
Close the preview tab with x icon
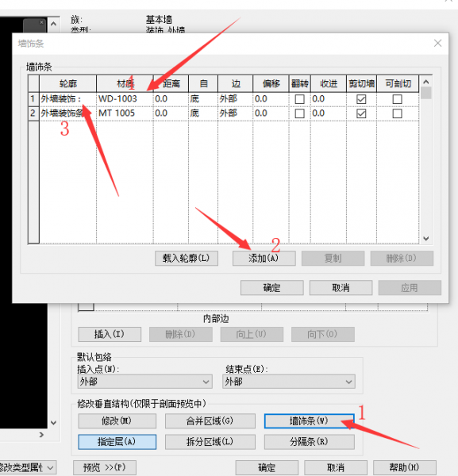coord(41,22)
